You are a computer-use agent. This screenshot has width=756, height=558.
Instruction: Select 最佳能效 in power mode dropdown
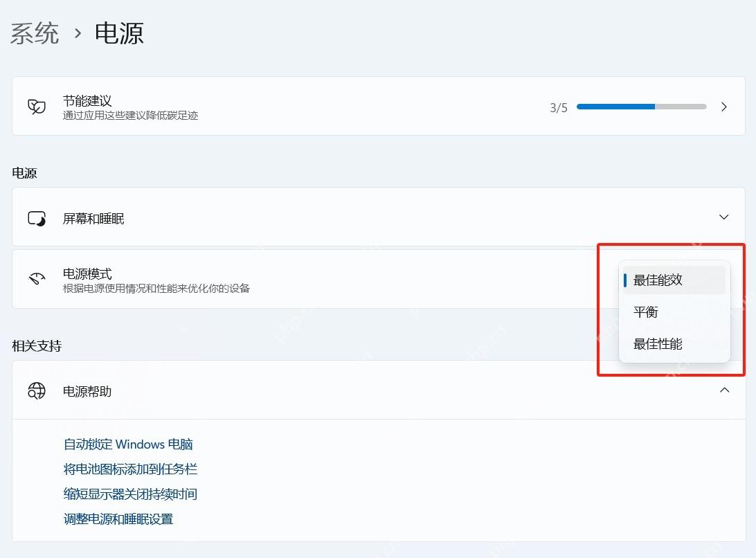[674, 280]
